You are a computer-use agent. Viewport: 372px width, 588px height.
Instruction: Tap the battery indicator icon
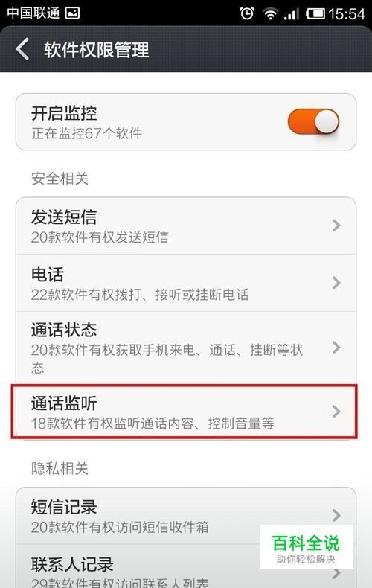click(x=315, y=14)
